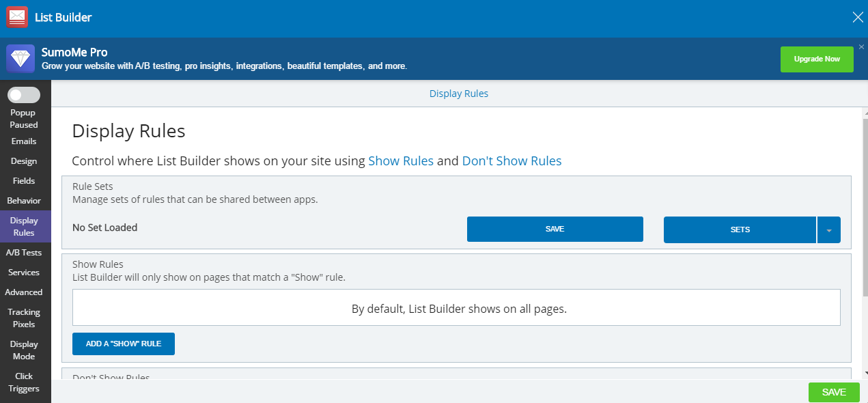The image size is (868, 403).
Task: Click ADD A "SHOW" RULE button
Action: coord(124,344)
